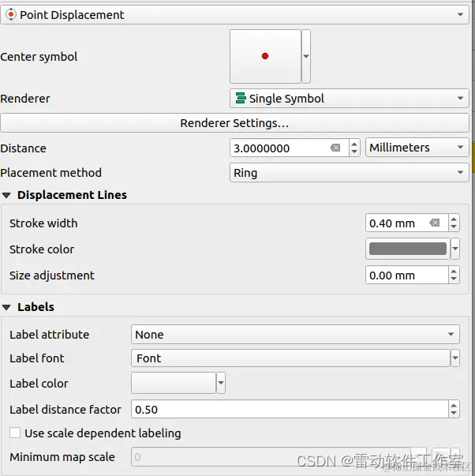Open the Placement method Ring dropdown
This screenshot has height=476, width=475.
click(350, 172)
